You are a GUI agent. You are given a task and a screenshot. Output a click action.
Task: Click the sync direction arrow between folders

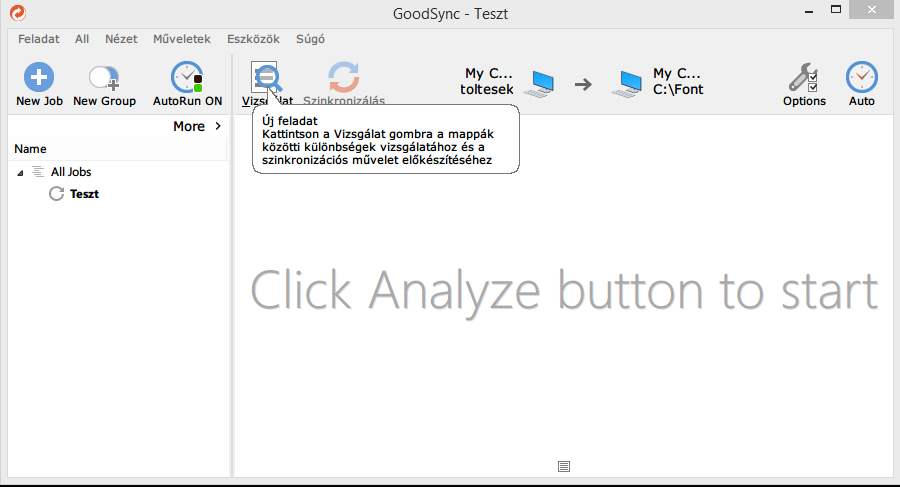pyautogui.click(x=583, y=83)
